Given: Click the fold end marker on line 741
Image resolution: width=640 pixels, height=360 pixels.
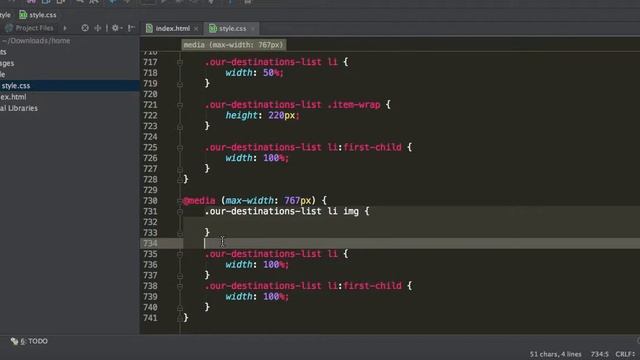Looking at the screenshot, I should (x=180, y=318).
